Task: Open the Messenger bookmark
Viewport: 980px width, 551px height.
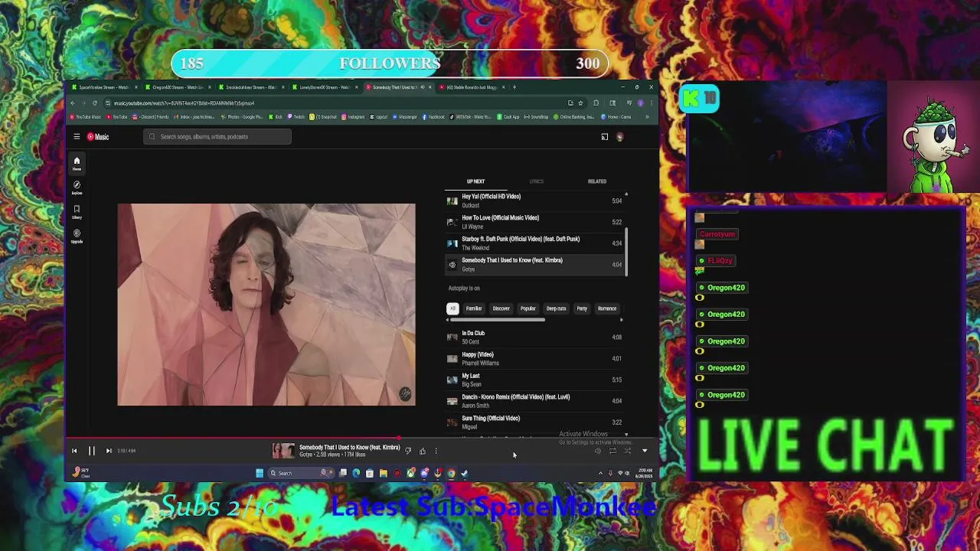Action: tap(404, 117)
